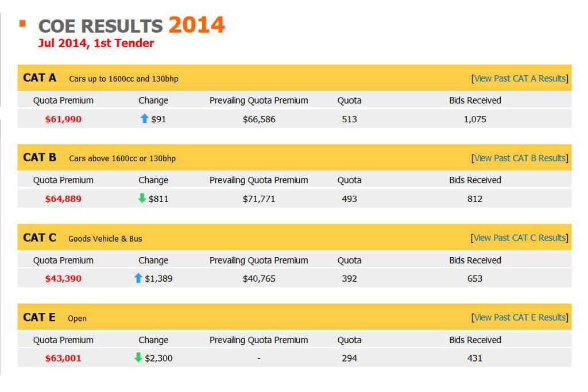
Task: Click the green down arrow in CAT B
Action: tap(142, 199)
